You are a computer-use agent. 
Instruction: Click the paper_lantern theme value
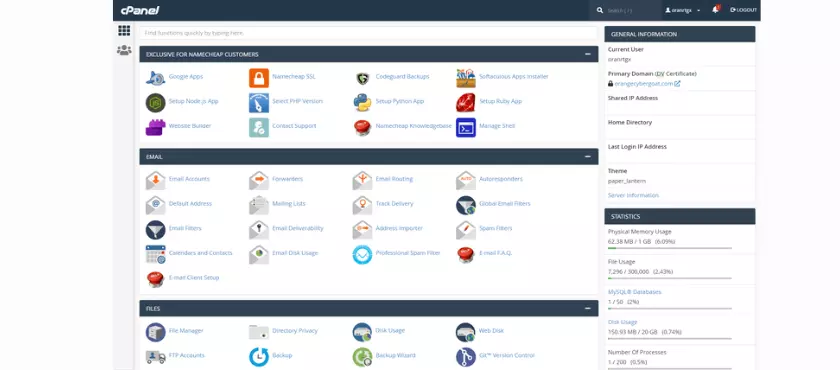tap(626, 181)
